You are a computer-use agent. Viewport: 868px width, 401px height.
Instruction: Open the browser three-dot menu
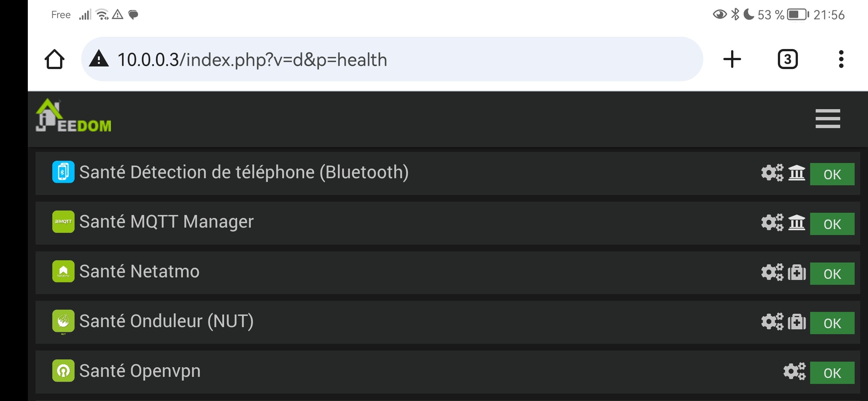[x=841, y=59]
